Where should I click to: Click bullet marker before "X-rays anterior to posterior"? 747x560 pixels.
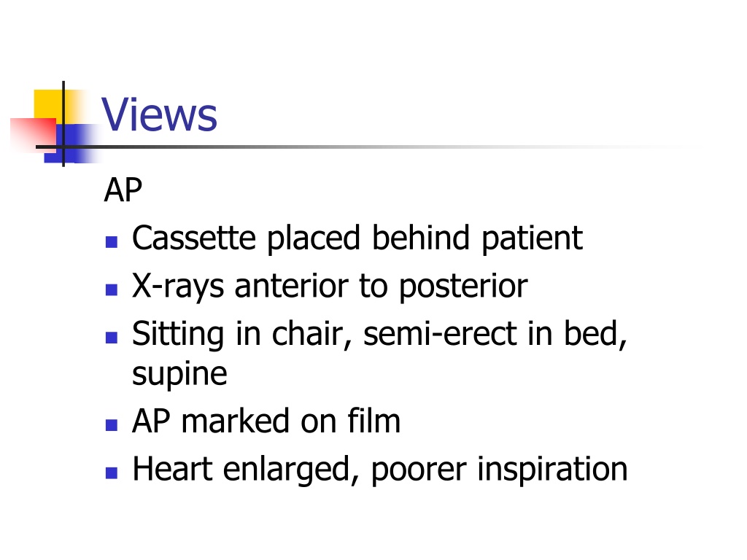(x=112, y=289)
